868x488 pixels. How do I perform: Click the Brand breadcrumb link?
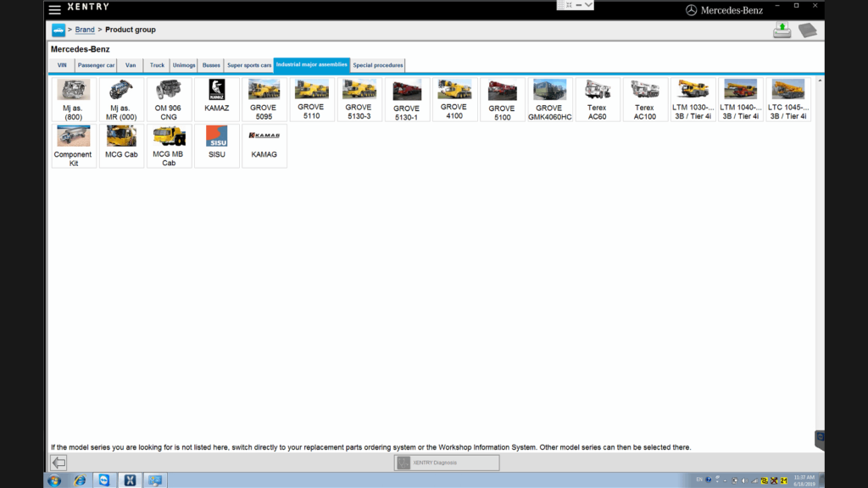coord(85,30)
